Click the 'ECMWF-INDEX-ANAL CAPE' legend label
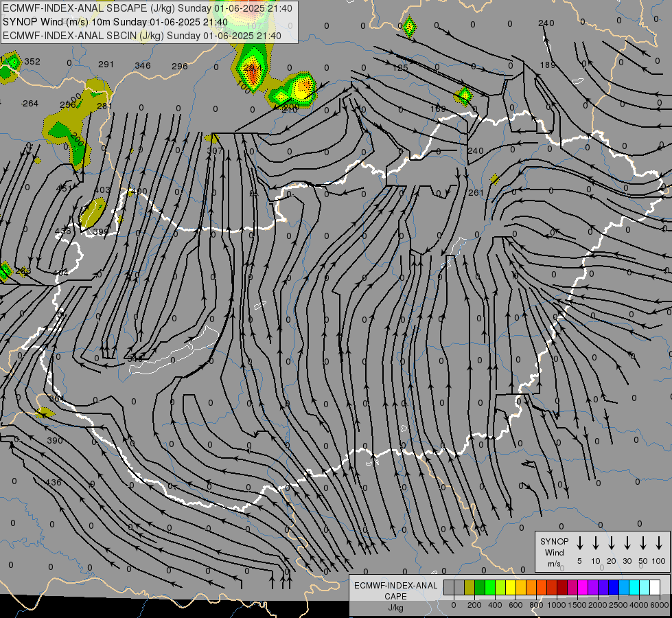672x618 pixels. [395, 591]
